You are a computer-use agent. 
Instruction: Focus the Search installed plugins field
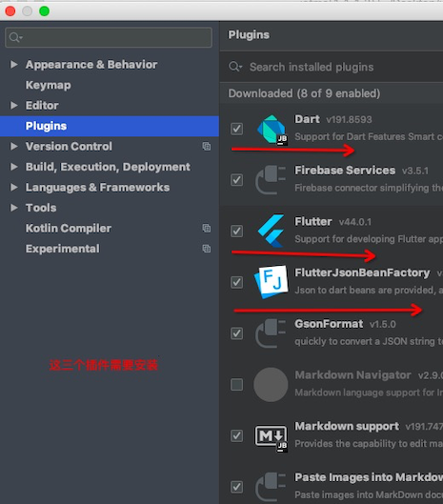[332, 67]
